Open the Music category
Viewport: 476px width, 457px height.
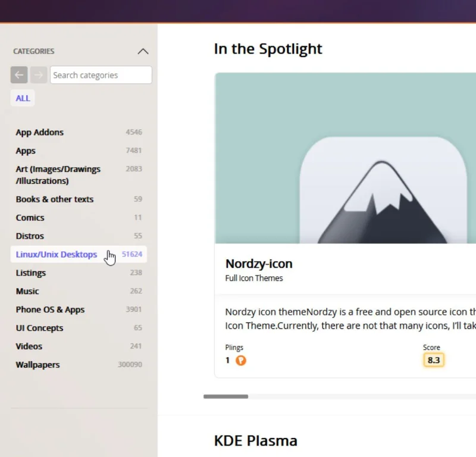pos(79,291)
